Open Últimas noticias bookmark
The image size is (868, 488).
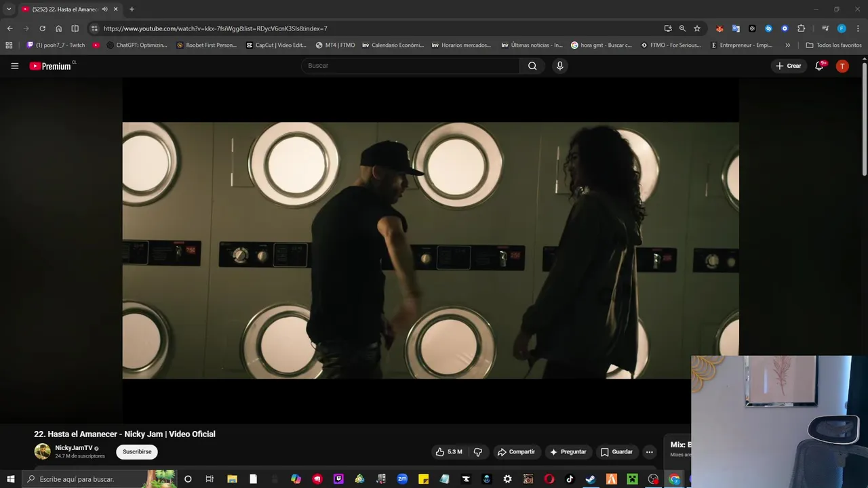pyautogui.click(x=532, y=45)
